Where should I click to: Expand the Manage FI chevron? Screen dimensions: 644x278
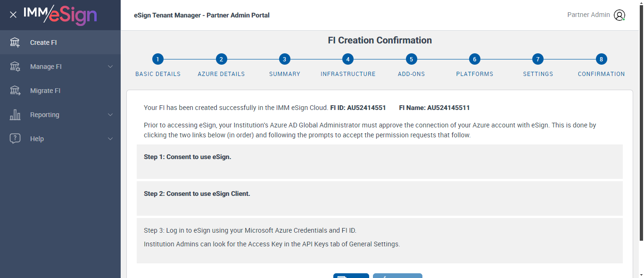point(110,67)
